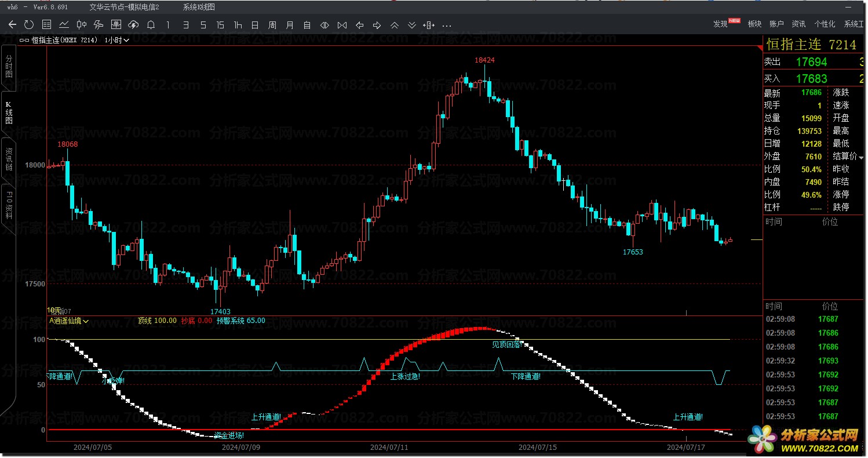This screenshot has width=868, height=458.
Task: Click the double chevron down icon
Action: point(412,25)
